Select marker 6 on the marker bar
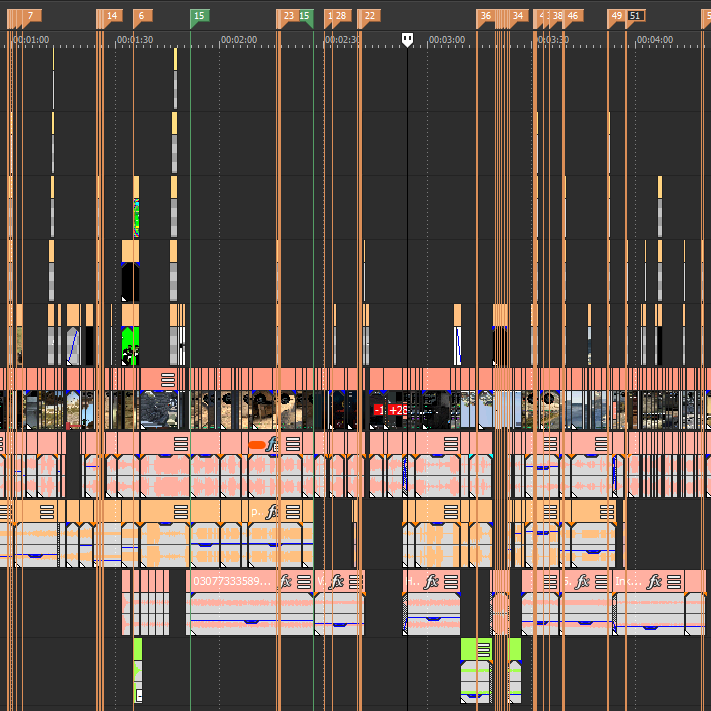 click(x=142, y=16)
